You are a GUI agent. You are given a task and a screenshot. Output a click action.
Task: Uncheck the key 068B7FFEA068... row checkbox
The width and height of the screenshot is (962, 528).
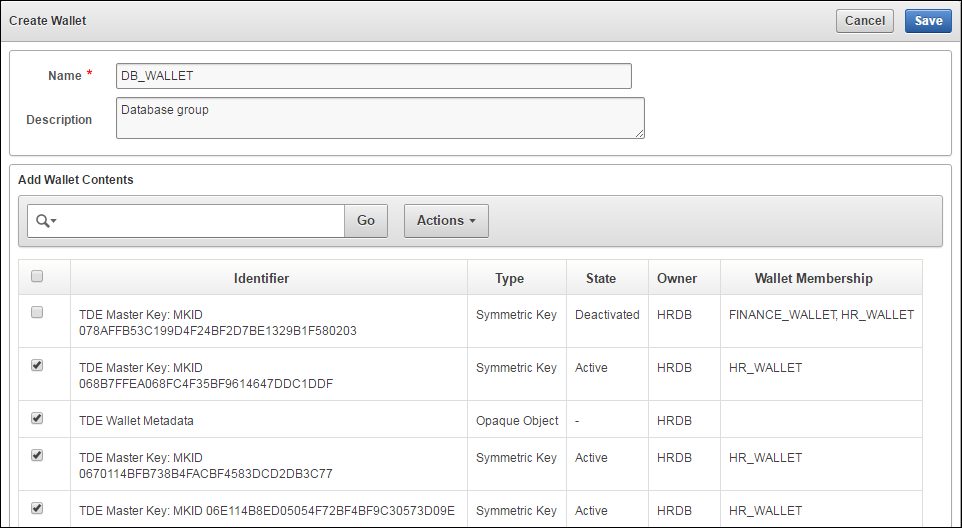pyautogui.click(x=37, y=365)
